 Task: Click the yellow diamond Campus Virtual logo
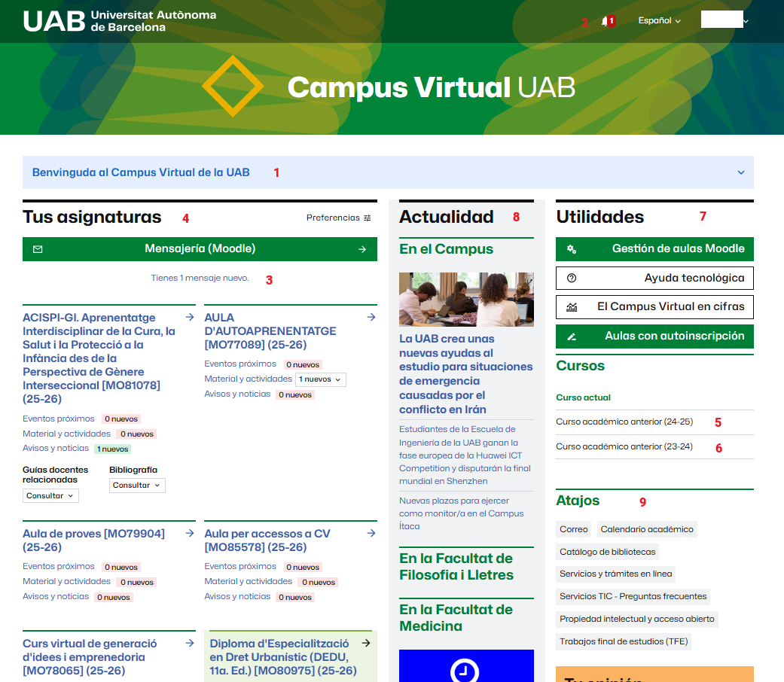pos(233,87)
